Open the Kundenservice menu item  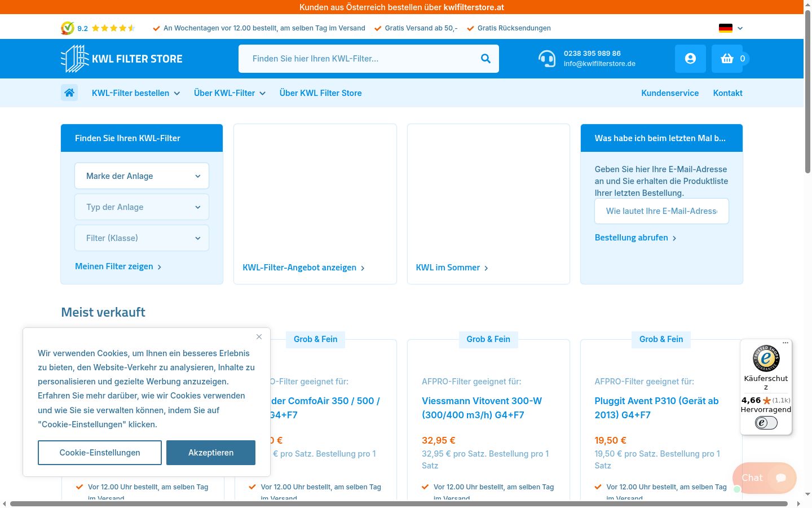tap(670, 93)
